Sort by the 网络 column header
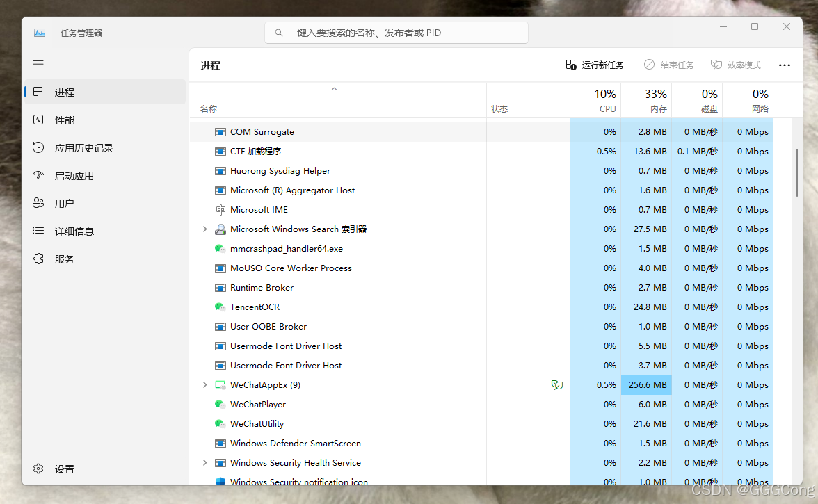Screen dimensions: 818x504 coord(747,100)
